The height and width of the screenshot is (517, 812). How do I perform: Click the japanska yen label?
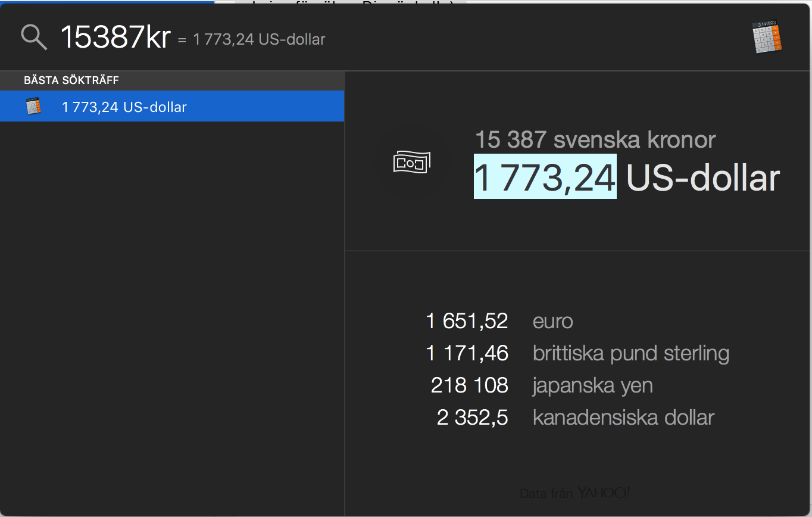593,386
